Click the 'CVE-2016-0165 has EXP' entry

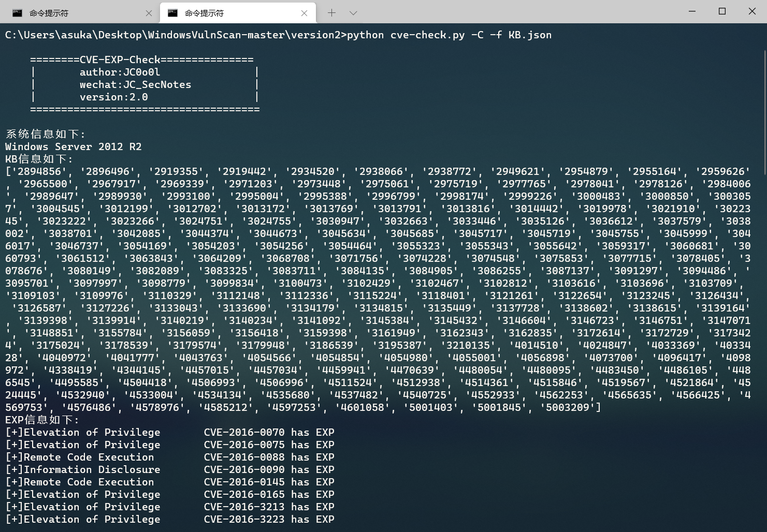[x=269, y=494]
